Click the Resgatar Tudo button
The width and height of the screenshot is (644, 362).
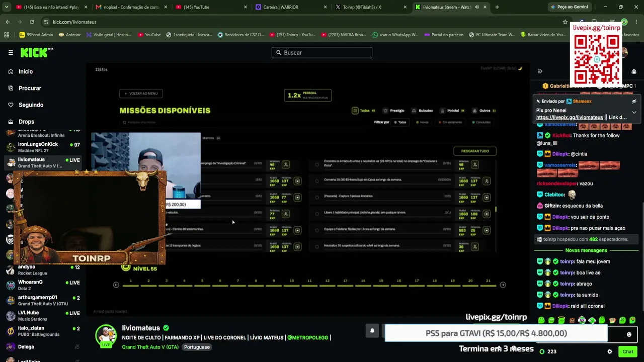[x=475, y=151]
